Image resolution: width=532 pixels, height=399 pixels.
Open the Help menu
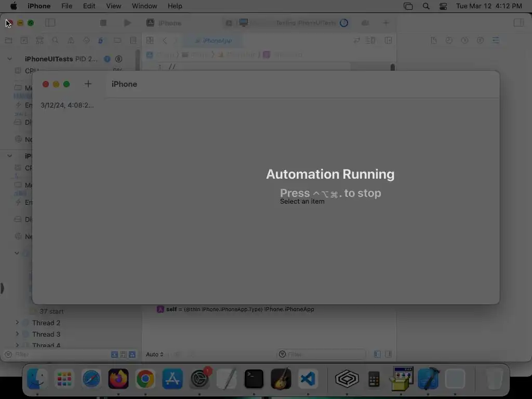pyautogui.click(x=175, y=6)
